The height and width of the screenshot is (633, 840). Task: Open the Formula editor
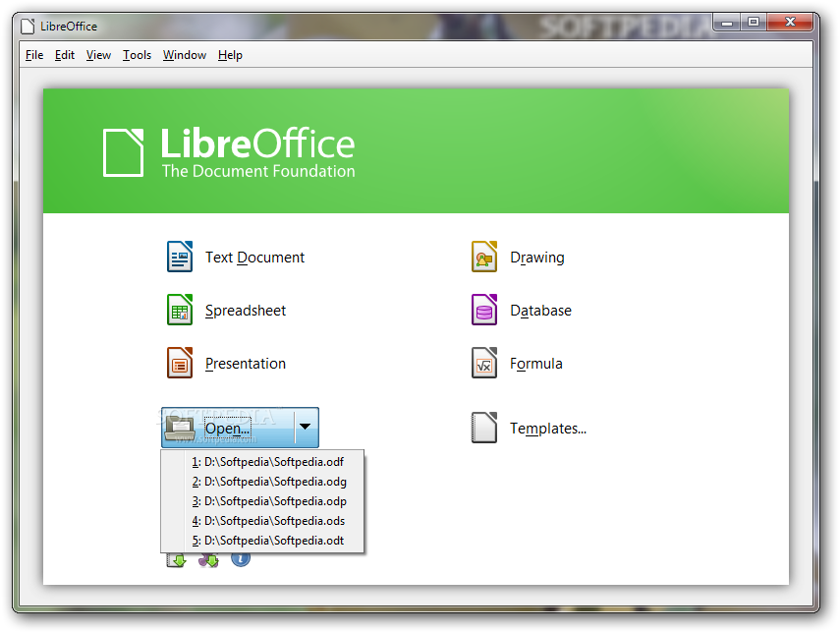536,363
